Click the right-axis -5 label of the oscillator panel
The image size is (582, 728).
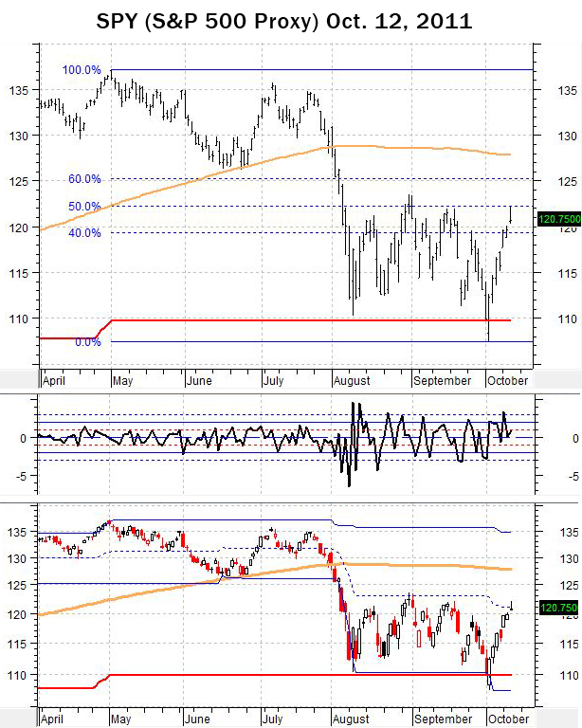[x=573, y=477]
